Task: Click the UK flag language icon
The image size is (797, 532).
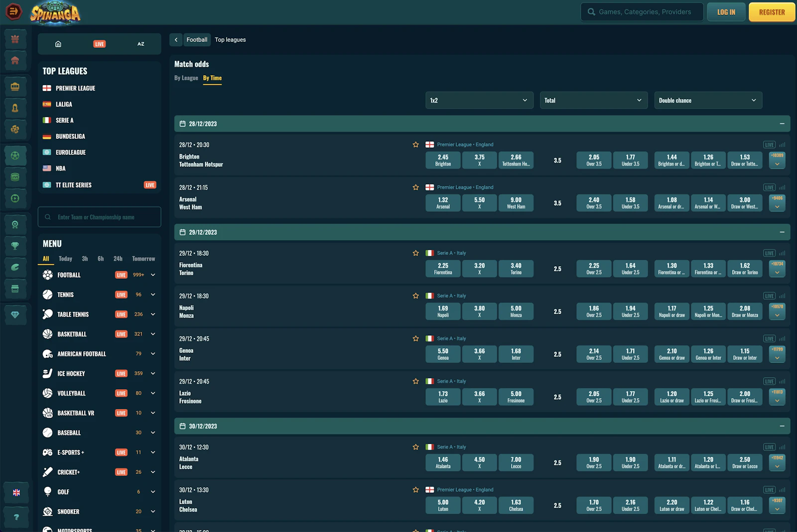Action: 16,492
